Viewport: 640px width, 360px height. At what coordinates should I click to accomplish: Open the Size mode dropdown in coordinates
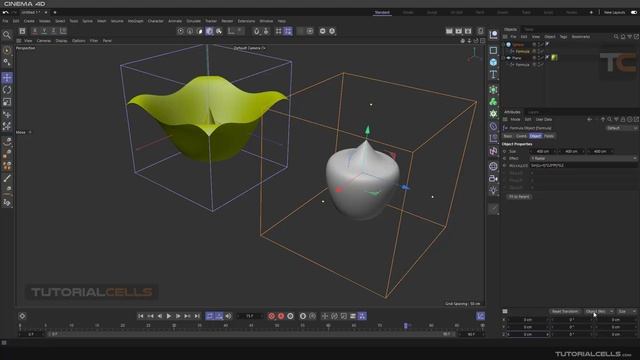(626, 311)
